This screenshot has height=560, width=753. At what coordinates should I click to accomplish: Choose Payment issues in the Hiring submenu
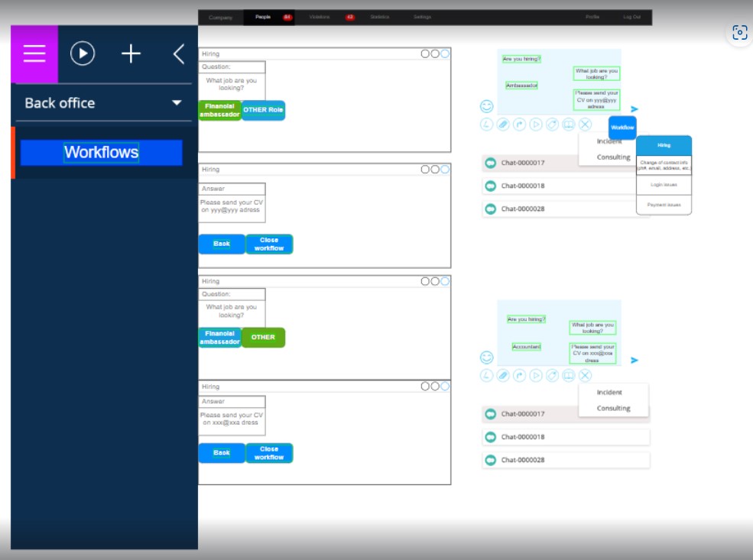(x=664, y=205)
